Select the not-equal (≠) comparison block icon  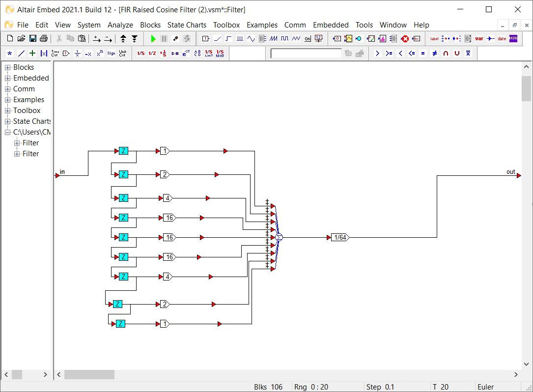click(434, 54)
